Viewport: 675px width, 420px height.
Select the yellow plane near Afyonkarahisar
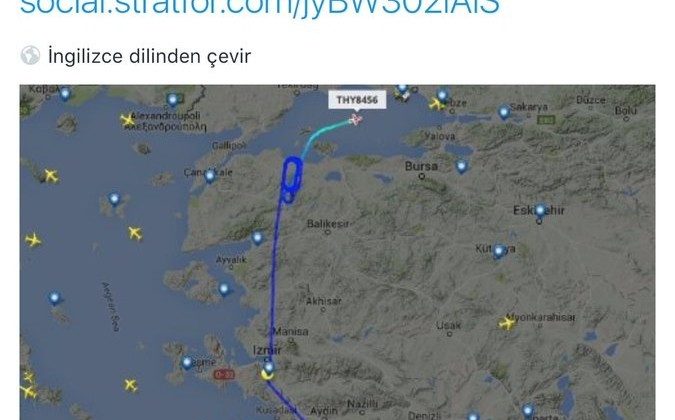click(507, 322)
